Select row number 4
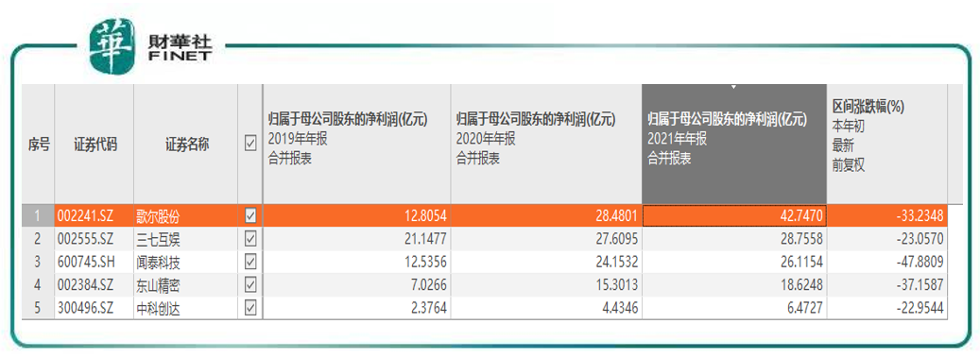Screen dimensions: 980x358 [39, 285]
